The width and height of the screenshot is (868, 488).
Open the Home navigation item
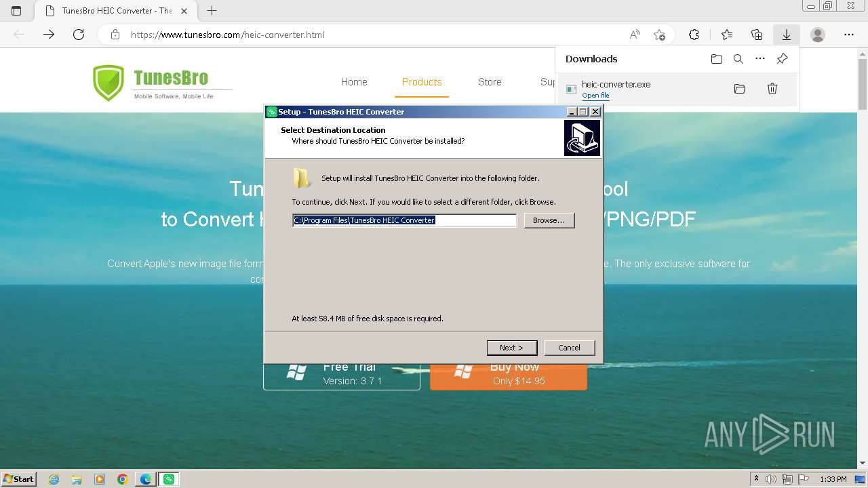354,82
